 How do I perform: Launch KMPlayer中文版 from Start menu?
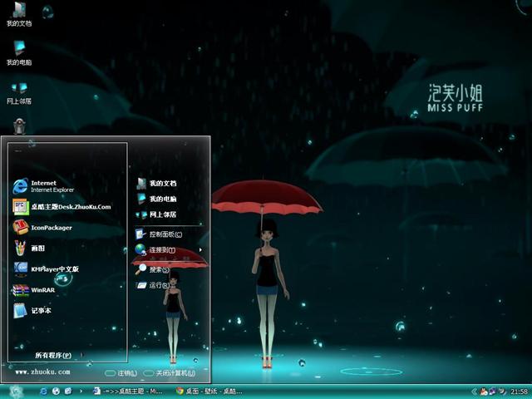[x=46, y=269]
